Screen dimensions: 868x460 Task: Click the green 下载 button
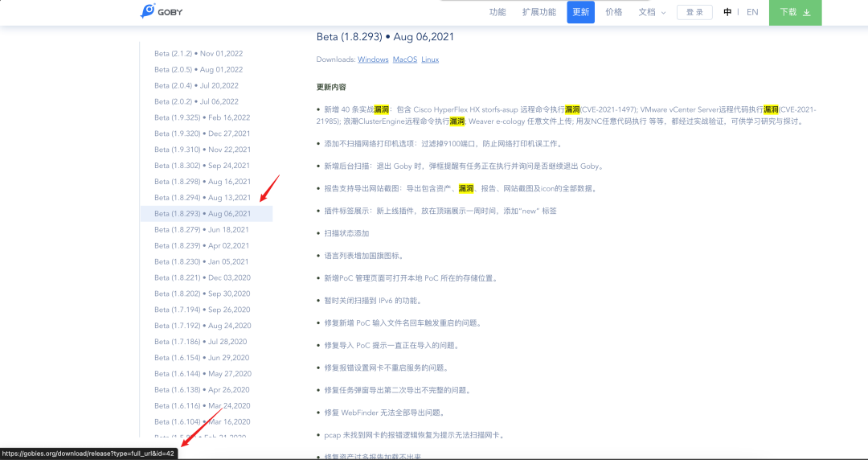point(795,12)
